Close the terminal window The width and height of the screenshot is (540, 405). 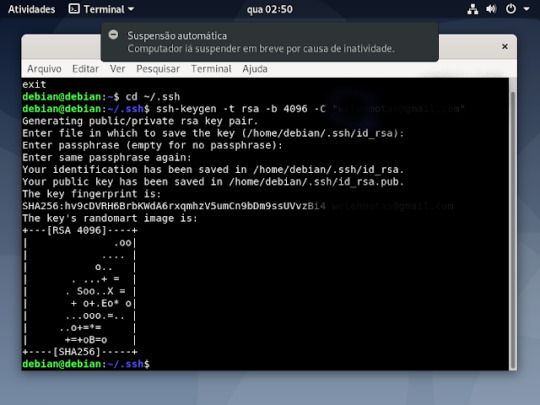click(505, 46)
